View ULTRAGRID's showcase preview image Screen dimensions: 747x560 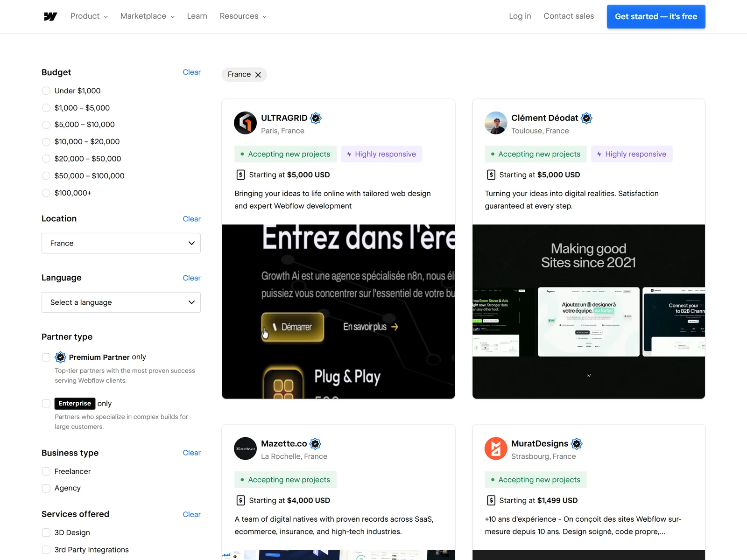[338, 312]
